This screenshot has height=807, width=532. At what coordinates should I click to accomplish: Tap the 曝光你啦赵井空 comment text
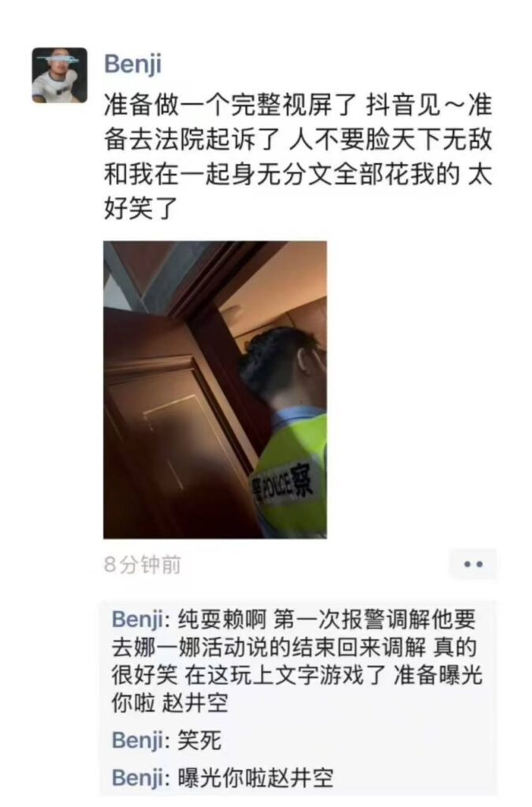tap(255, 778)
